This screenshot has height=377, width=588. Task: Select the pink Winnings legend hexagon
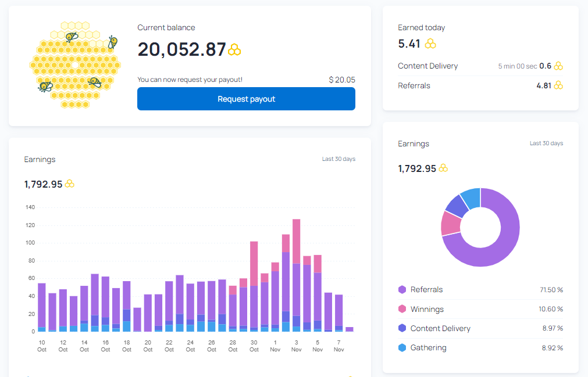(x=402, y=309)
